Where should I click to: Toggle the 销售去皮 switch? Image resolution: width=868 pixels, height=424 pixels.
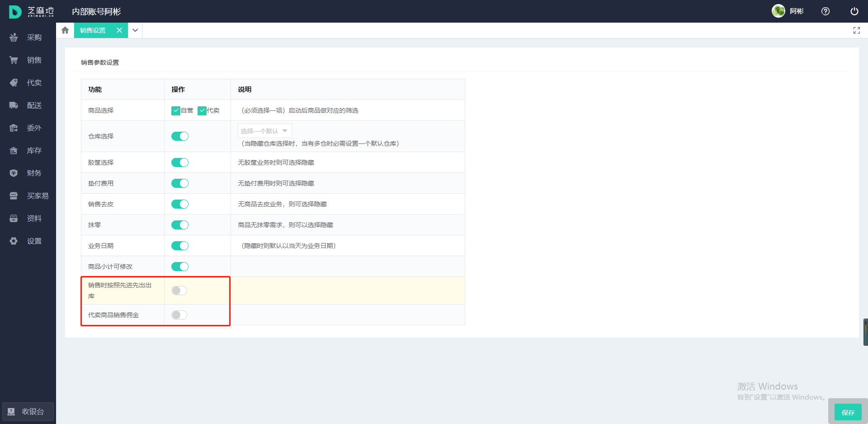tap(180, 204)
